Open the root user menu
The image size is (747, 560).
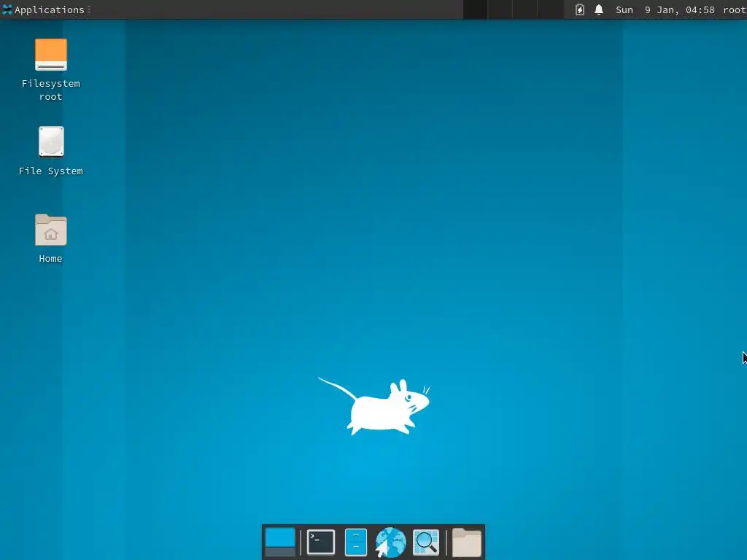pos(735,9)
